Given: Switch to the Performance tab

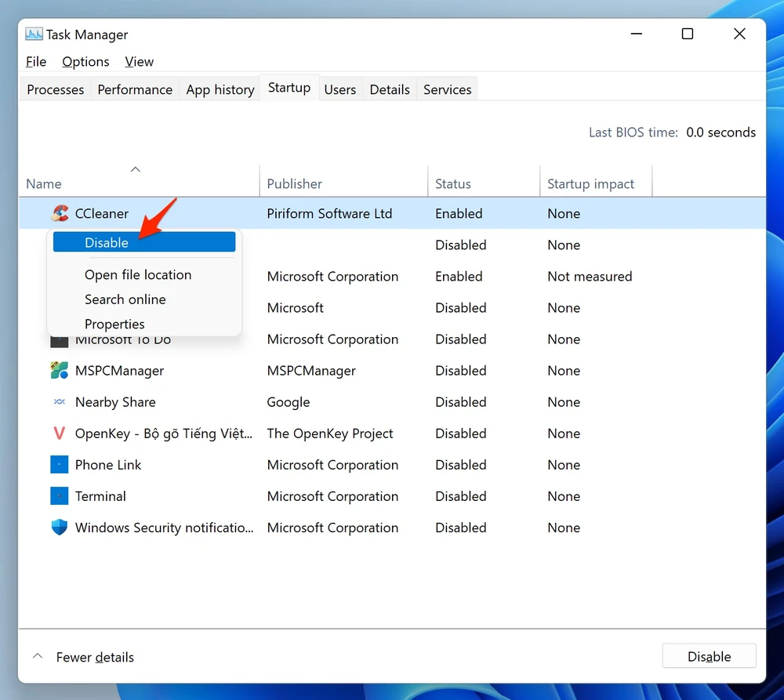Looking at the screenshot, I should [x=134, y=89].
